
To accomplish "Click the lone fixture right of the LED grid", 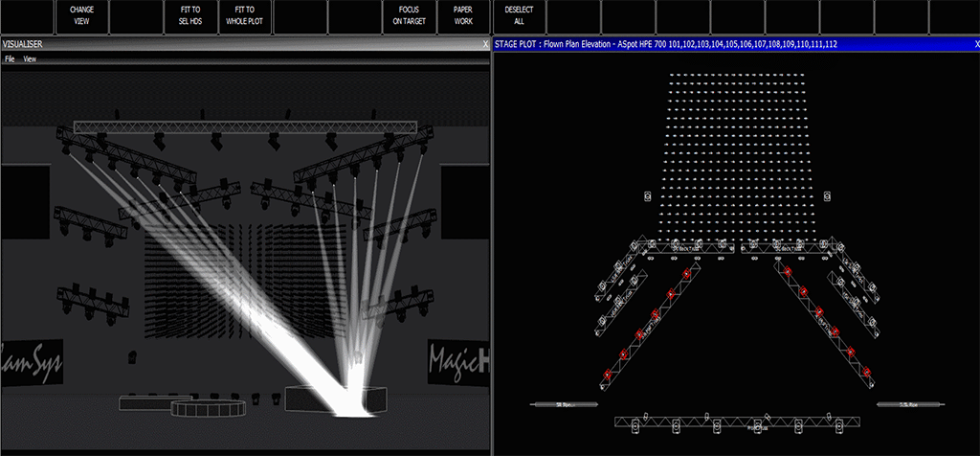I will point(826,195).
